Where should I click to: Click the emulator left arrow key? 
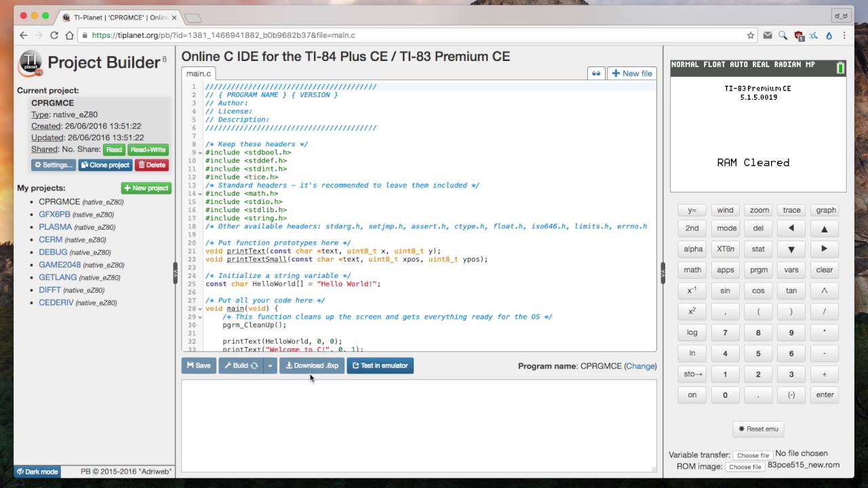[x=791, y=228]
